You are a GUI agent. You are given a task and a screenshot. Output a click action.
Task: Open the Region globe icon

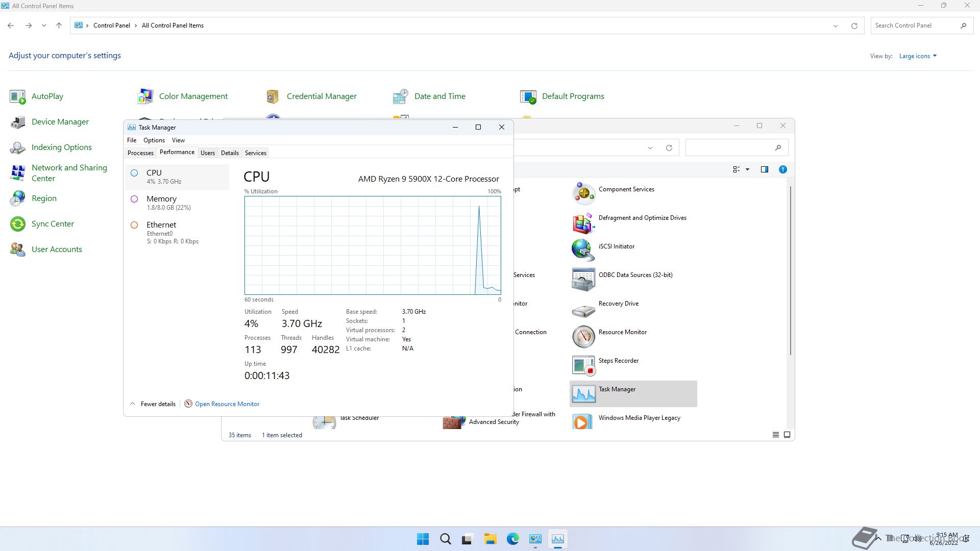pyautogui.click(x=18, y=198)
